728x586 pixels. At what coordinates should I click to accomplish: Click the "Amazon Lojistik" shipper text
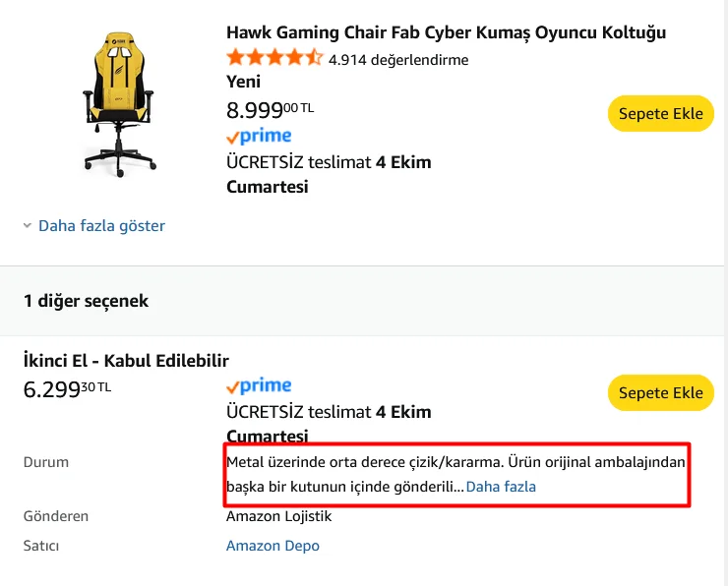point(278,516)
